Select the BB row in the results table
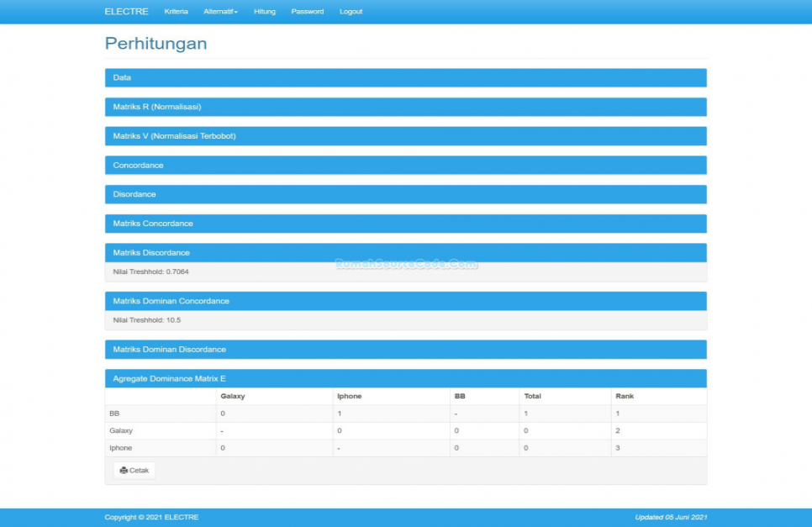 (x=117, y=413)
